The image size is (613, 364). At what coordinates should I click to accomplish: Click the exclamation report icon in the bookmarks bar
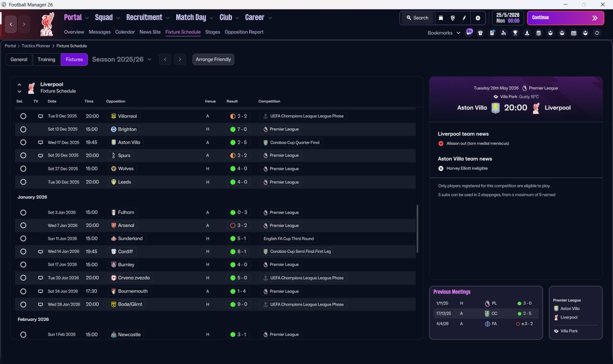point(492,33)
